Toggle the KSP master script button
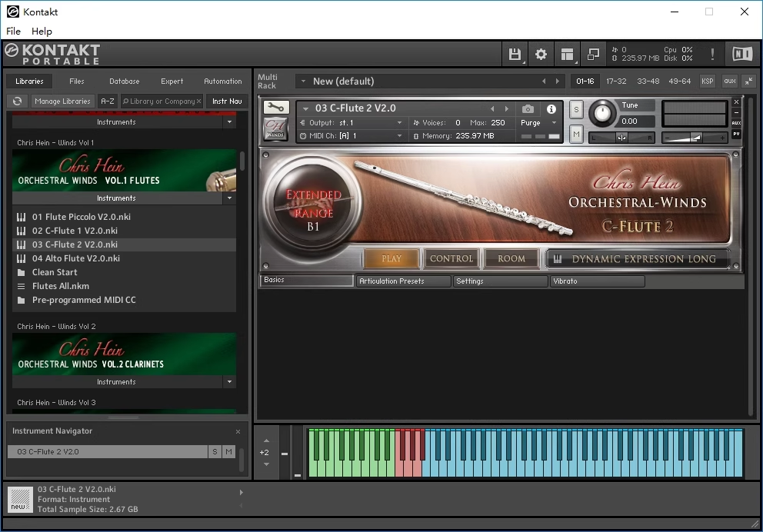The image size is (763, 532). (707, 81)
